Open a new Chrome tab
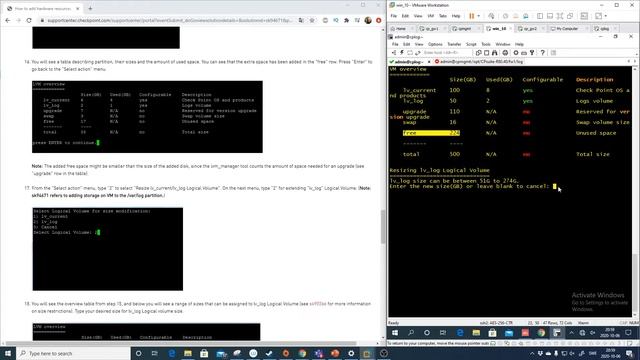This screenshot has height=360, width=640. click(x=90, y=8)
